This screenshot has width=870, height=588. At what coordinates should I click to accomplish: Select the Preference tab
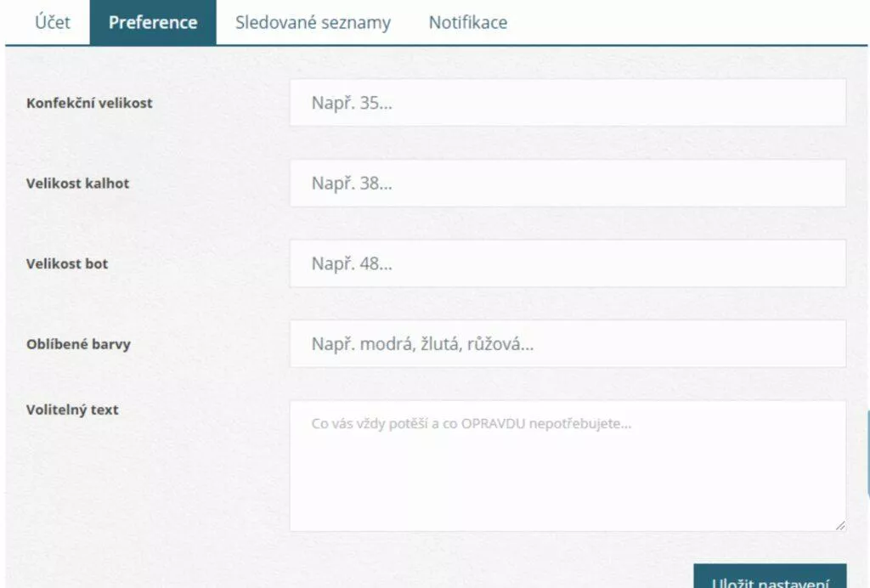coord(153,22)
